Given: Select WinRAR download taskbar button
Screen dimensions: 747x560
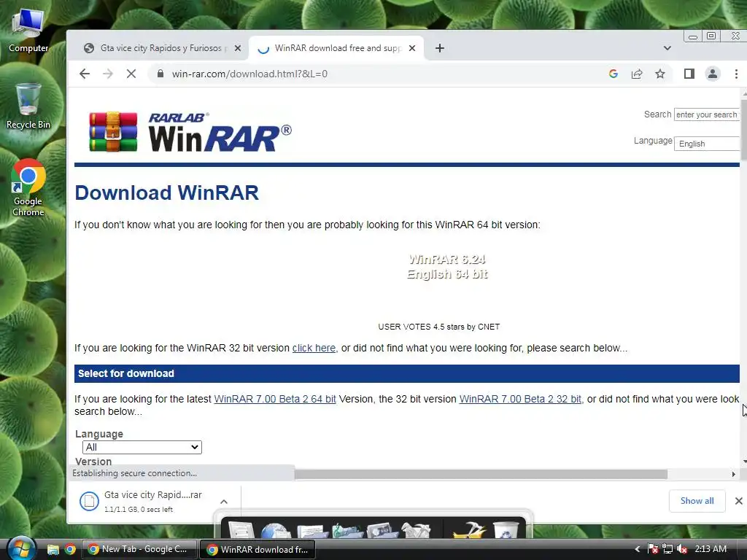Looking at the screenshot, I should [257, 549].
